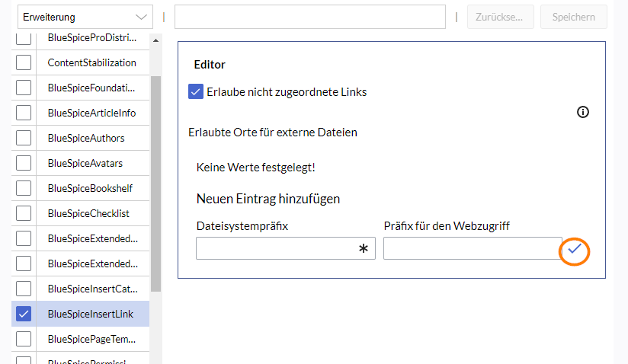Choose BlueSpiceArticleInfo from the list
This screenshot has width=628, height=364.
point(91,113)
